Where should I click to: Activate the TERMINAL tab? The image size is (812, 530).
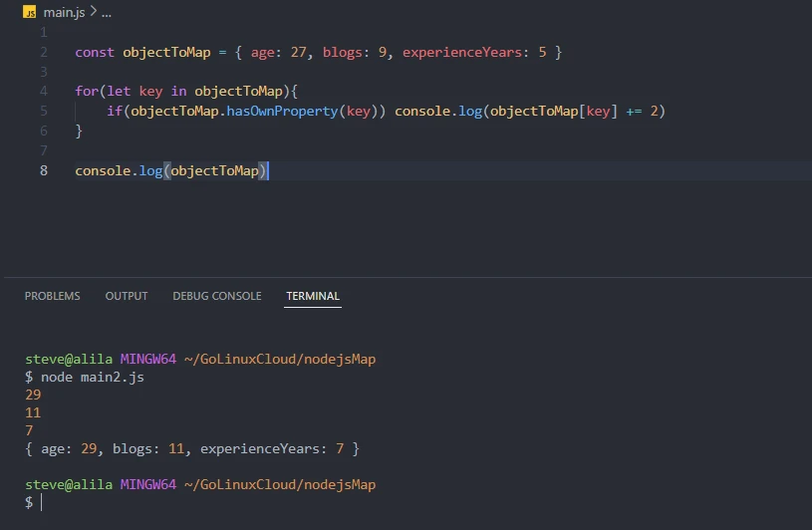coord(313,296)
